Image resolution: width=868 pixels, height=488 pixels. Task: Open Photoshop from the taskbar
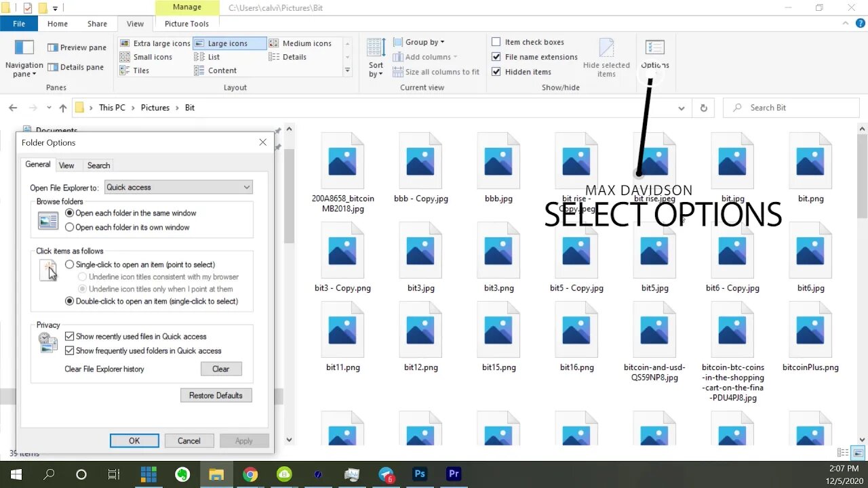(420, 474)
